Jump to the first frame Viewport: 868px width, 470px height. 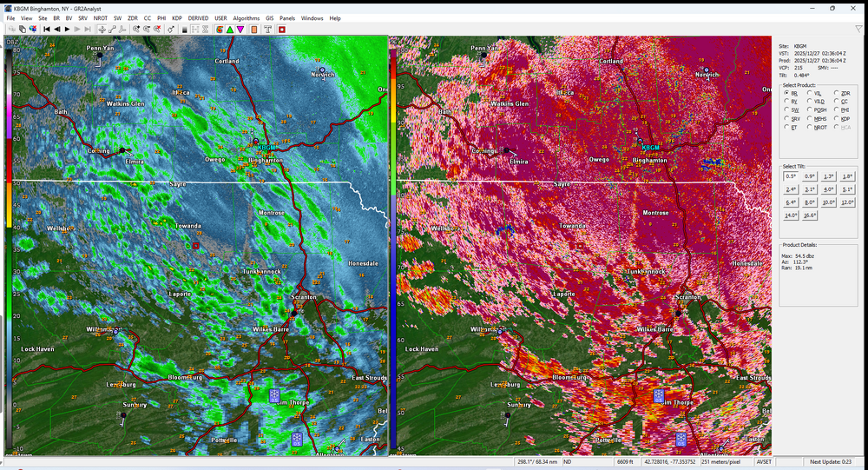[x=46, y=29]
